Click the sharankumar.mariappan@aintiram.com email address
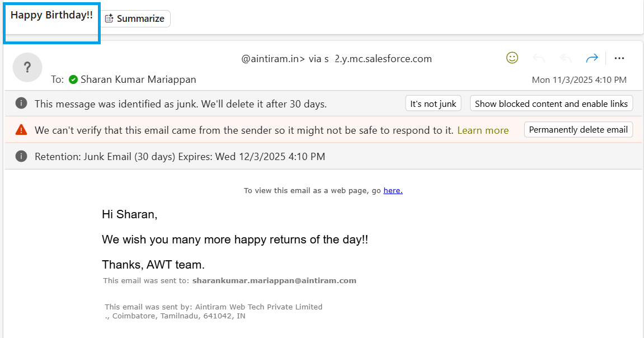The image size is (644, 338). 274,280
